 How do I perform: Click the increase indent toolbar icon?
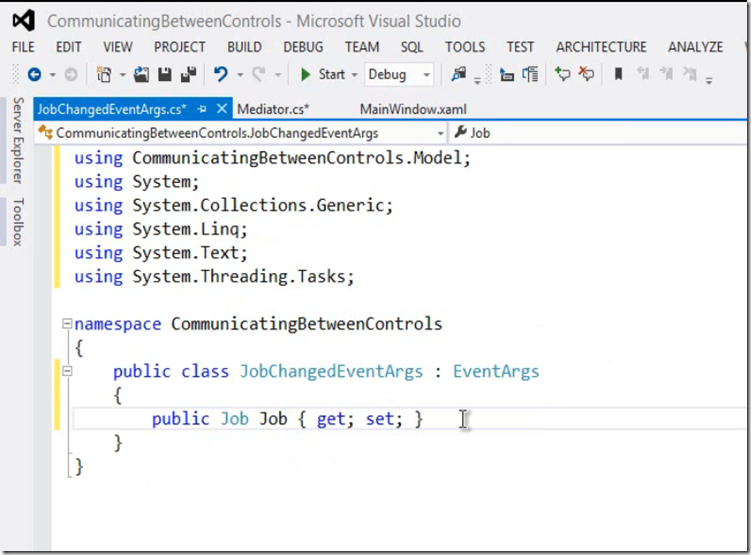pyautogui.click(x=530, y=75)
